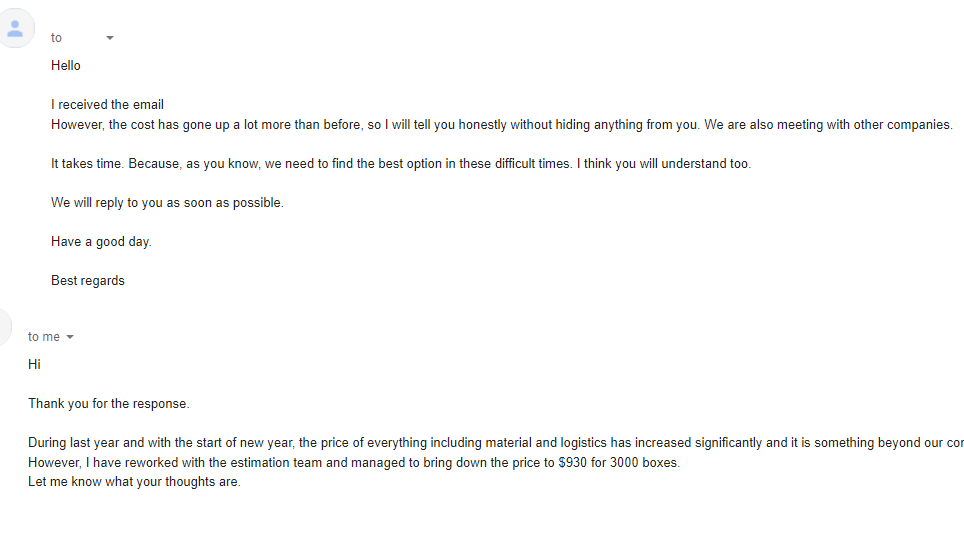Click the sender avatar of the first email
Screen dimensions: 964x538
click(x=15, y=28)
